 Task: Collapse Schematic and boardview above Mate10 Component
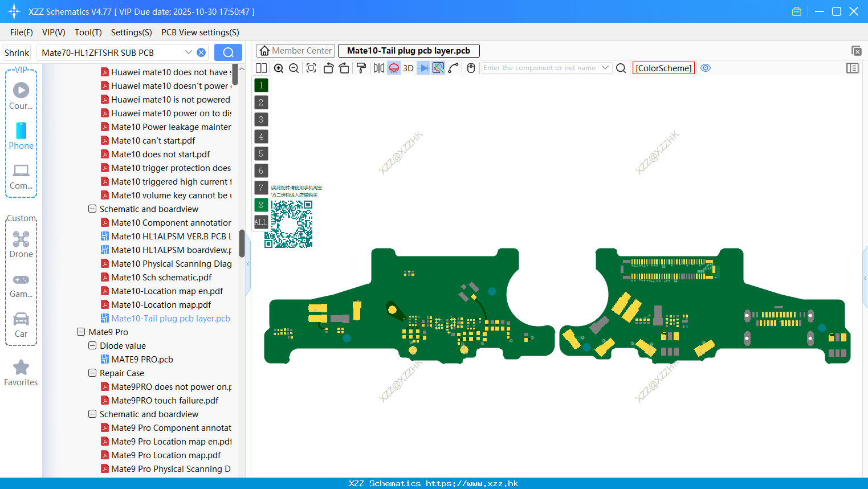coord(92,209)
